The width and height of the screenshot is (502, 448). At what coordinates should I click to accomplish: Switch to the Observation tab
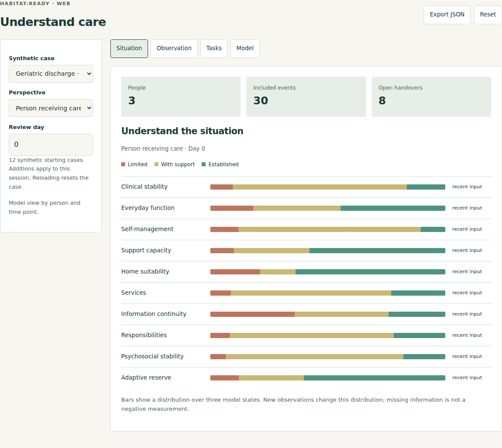pyautogui.click(x=174, y=48)
